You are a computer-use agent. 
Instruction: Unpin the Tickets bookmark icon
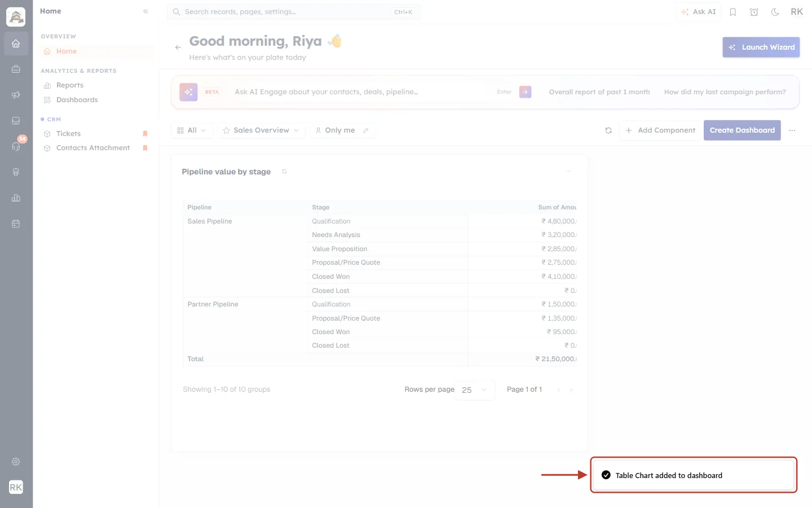pos(145,134)
